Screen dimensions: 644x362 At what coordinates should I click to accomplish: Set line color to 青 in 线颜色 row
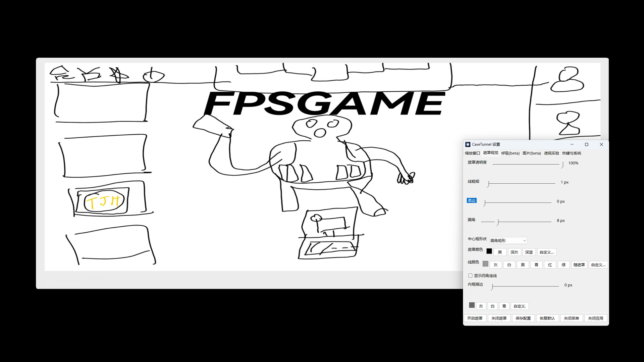point(536,265)
